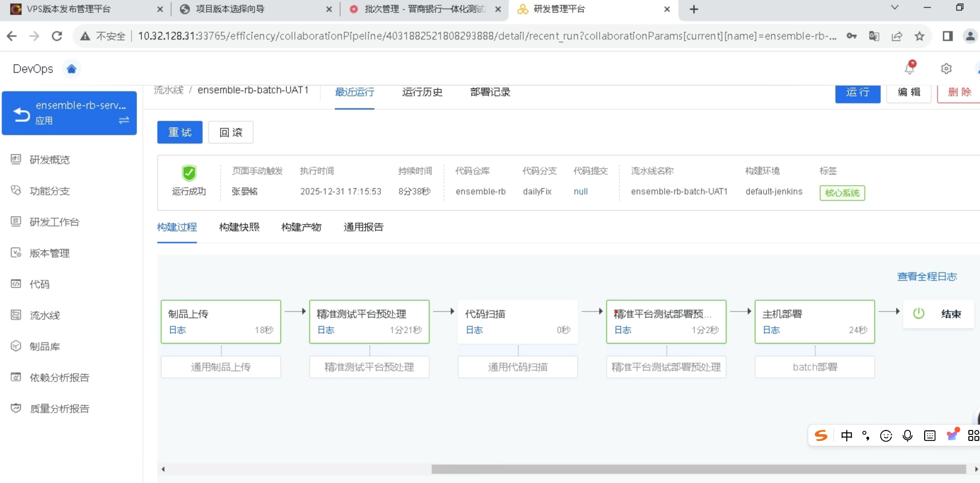This screenshot has width=980, height=483.
Task: Select the 构建快照 tab
Action: pyautogui.click(x=239, y=227)
